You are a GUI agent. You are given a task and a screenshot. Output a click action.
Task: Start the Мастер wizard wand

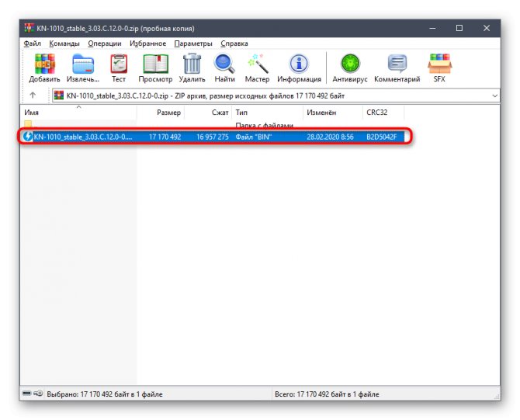257,68
